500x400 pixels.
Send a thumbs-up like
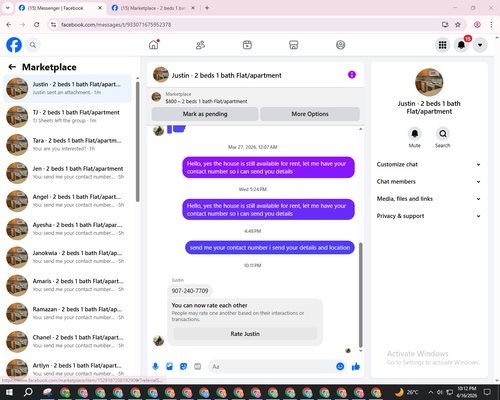pyautogui.click(x=356, y=367)
